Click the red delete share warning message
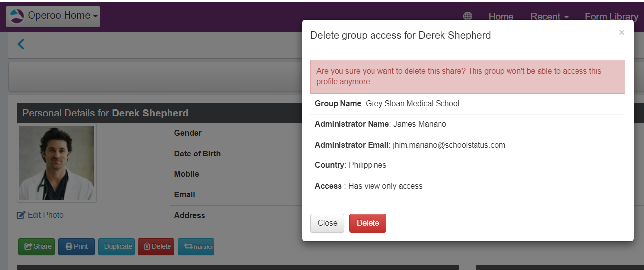The image size is (644, 270). point(467,77)
